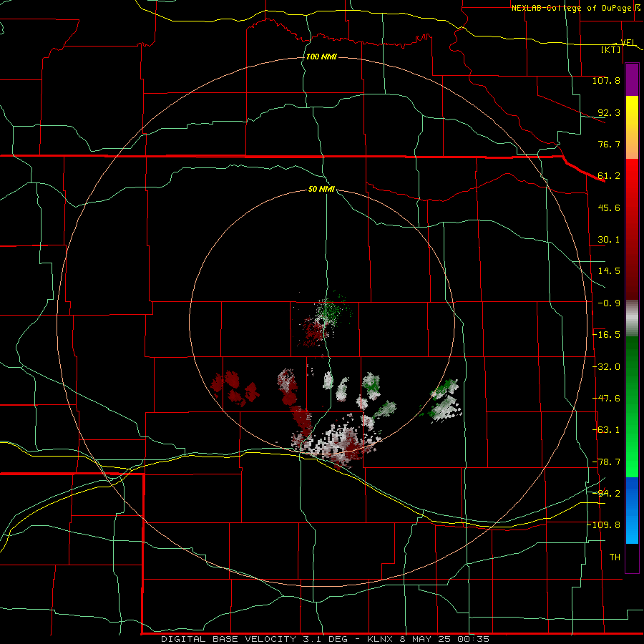Click the 61.2 velocity scale value
This screenshot has width=644, height=644.
click(609, 176)
